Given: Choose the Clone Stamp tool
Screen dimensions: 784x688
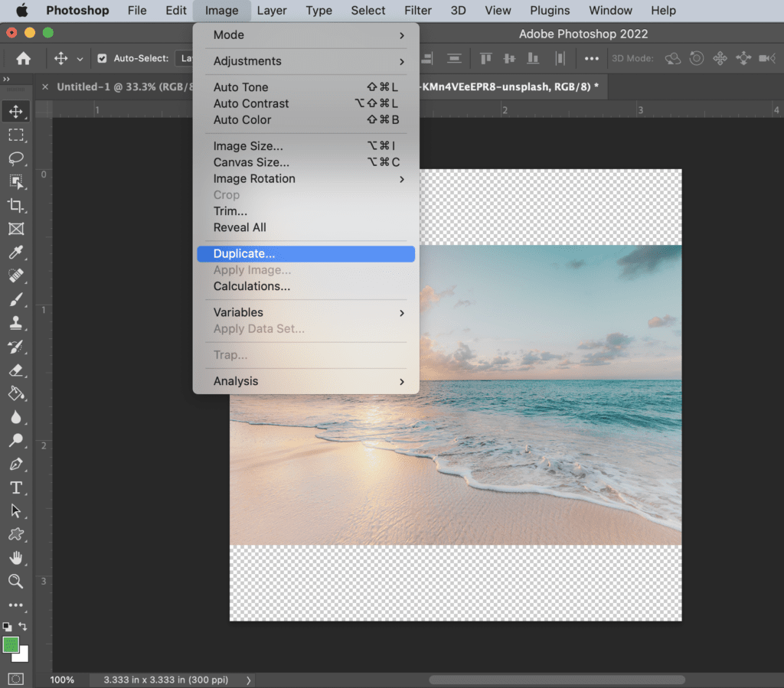Looking at the screenshot, I should point(15,323).
